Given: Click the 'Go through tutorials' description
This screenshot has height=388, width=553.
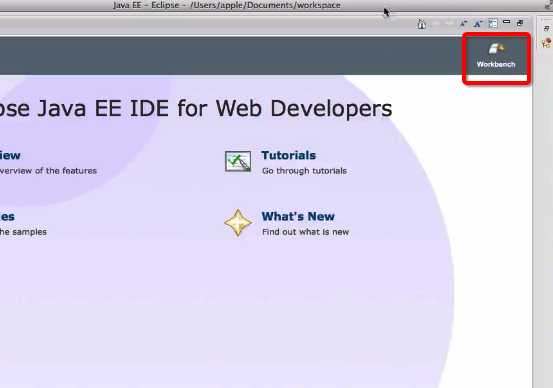Looking at the screenshot, I should click(304, 171).
